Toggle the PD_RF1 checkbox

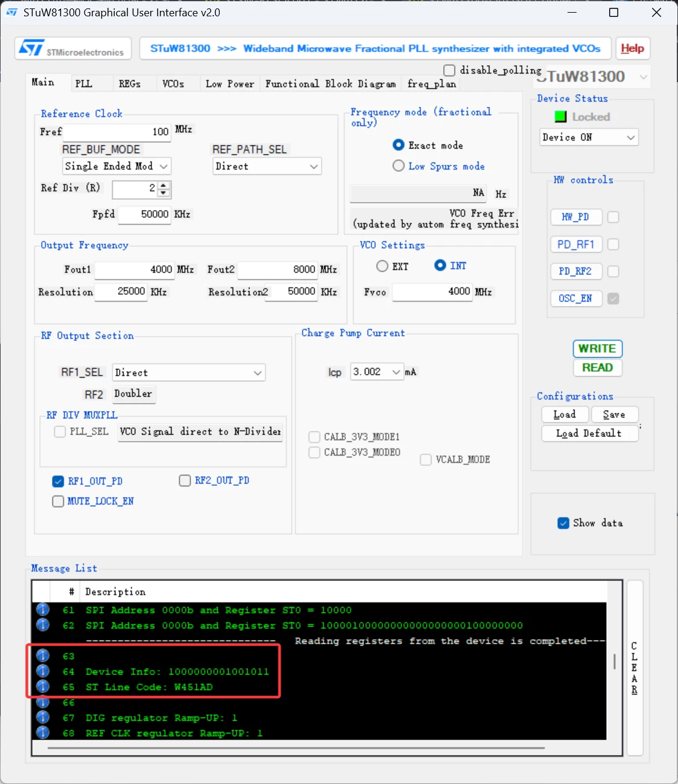click(x=613, y=244)
